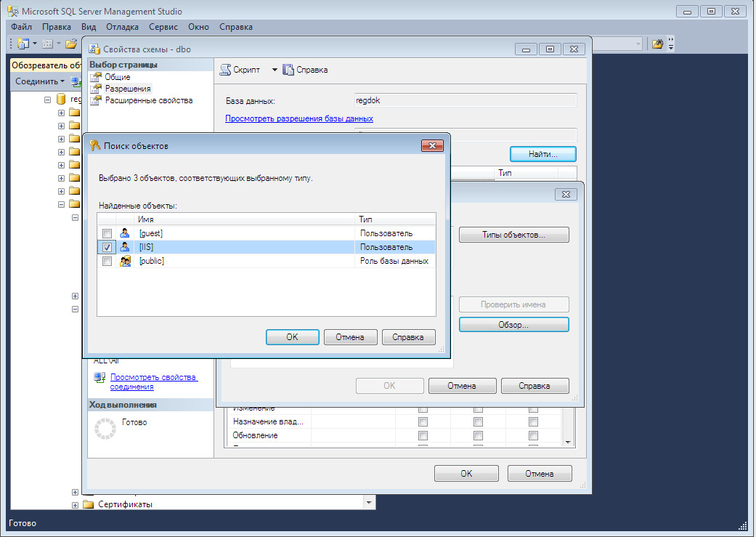Click the Open File toolbar icon
The image size is (756, 537).
pos(71,44)
